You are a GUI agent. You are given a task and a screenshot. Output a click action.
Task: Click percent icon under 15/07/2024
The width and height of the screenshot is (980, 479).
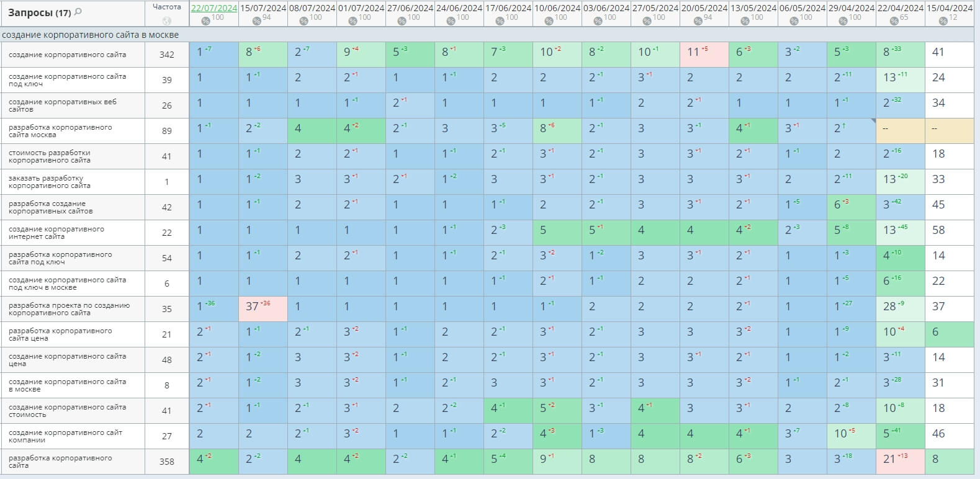tap(256, 20)
